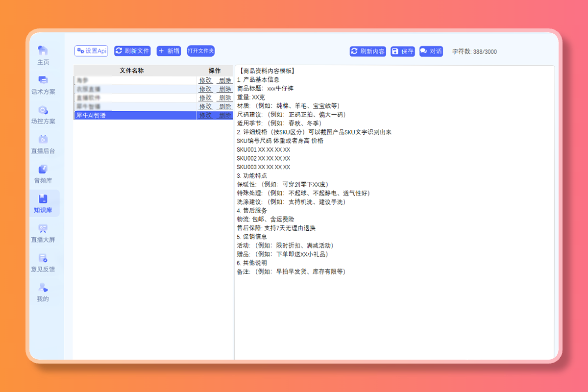The width and height of the screenshot is (588, 392).
Task: Click the 商品标题 line in the text editor
Action: (265, 88)
